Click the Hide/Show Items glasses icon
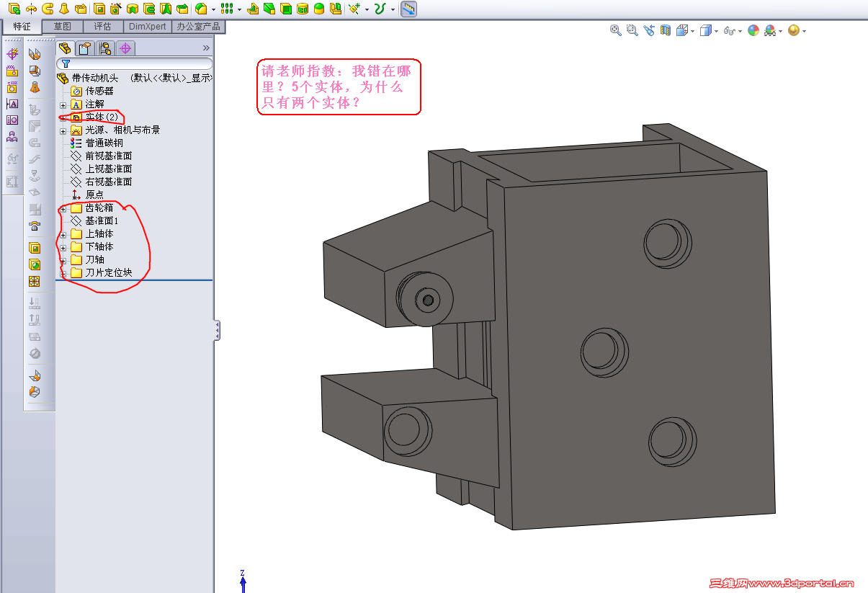 pyautogui.click(x=729, y=31)
